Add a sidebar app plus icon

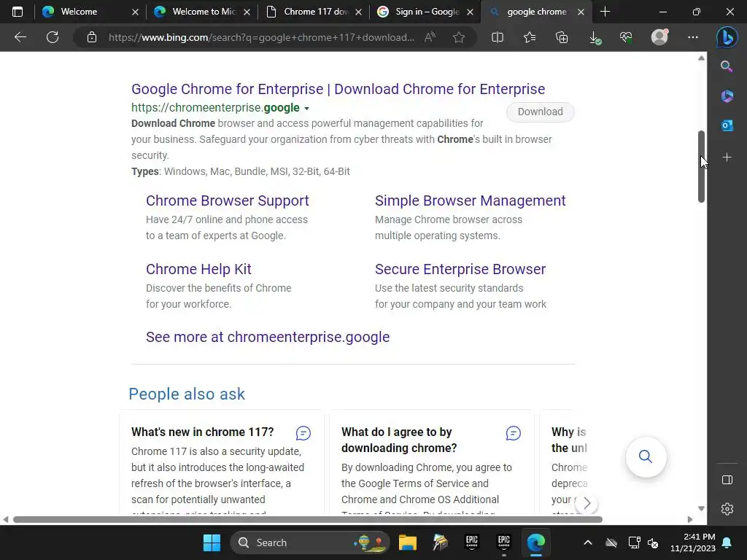[x=727, y=157]
